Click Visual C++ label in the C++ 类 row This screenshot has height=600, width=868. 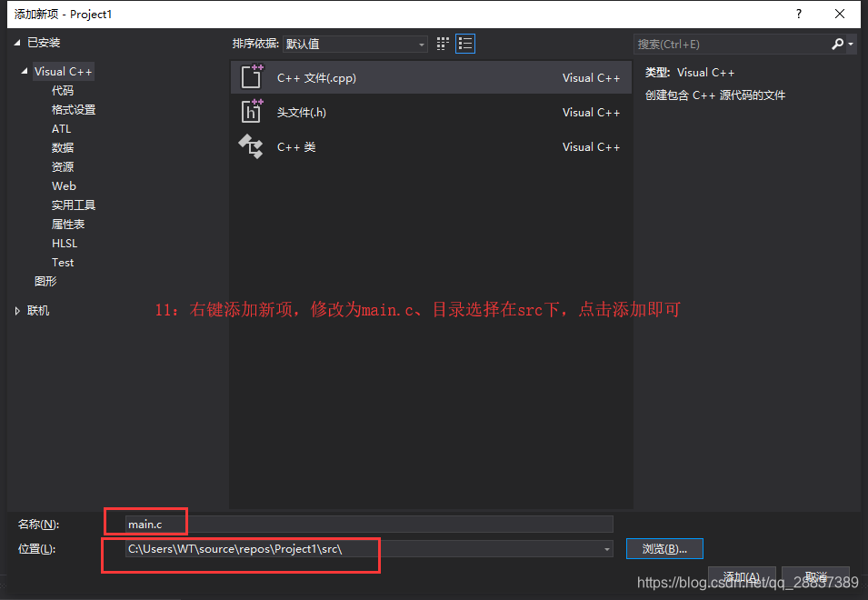591,146
